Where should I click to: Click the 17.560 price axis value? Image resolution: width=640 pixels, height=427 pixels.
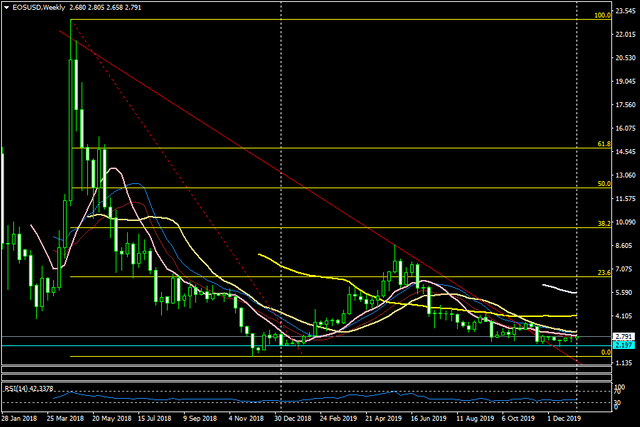click(x=625, y=105)
